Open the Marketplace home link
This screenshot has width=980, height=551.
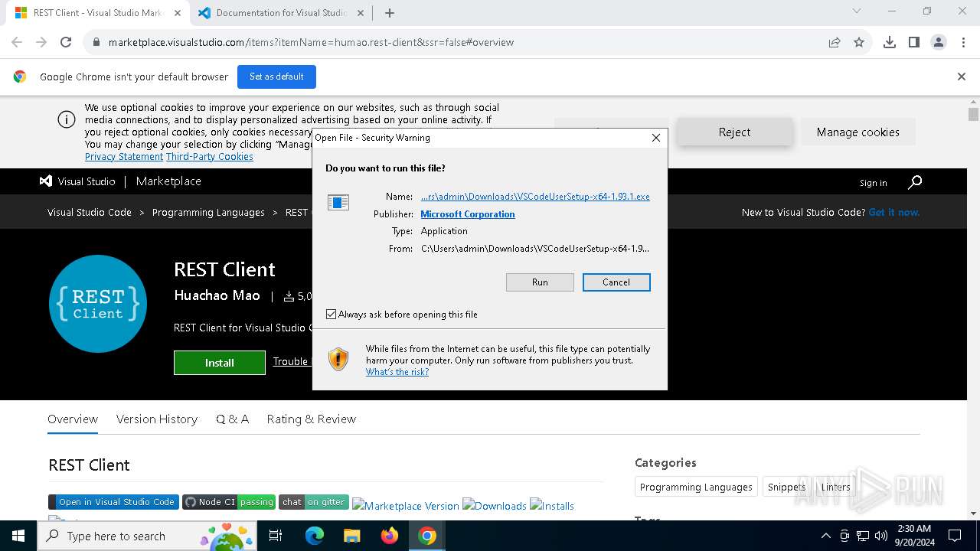click(168, 181)
